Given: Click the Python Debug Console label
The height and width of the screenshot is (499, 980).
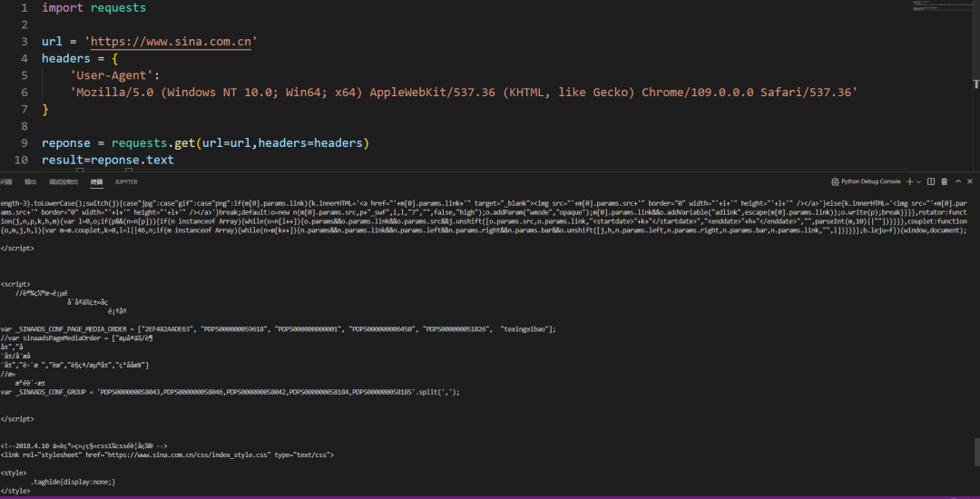Looking at the screenshot, I should pyautogui.click(x=871, y=181).
